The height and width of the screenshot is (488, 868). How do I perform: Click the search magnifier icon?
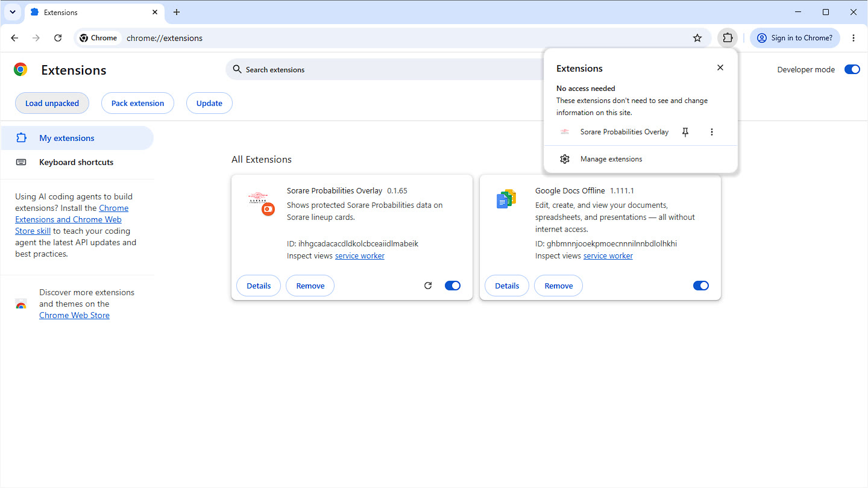pos(237,69)
